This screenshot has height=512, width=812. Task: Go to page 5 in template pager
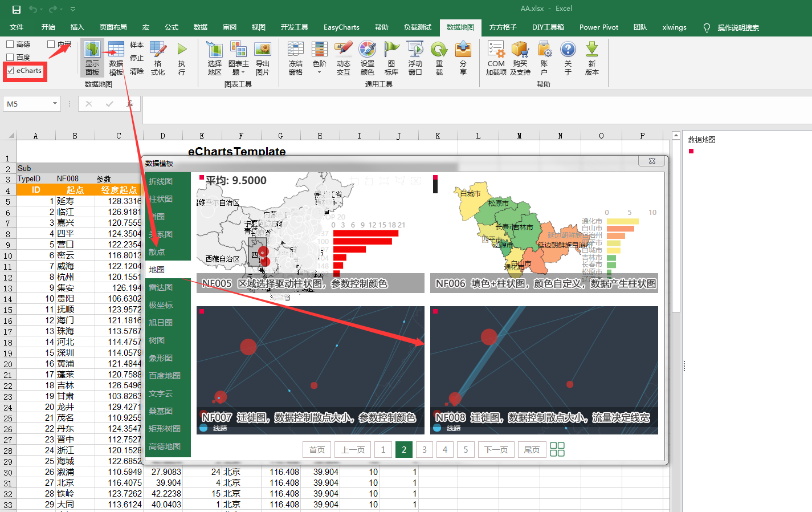[466, 449]
